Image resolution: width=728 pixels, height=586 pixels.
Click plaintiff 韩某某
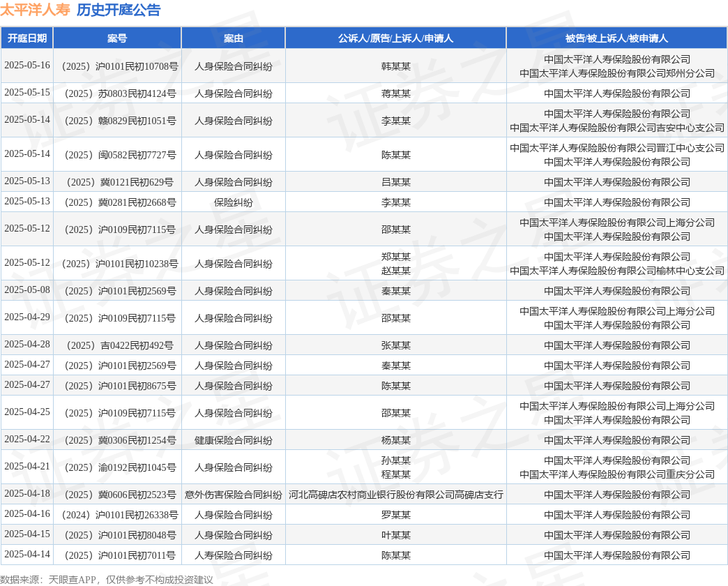(x=395, y=66)
